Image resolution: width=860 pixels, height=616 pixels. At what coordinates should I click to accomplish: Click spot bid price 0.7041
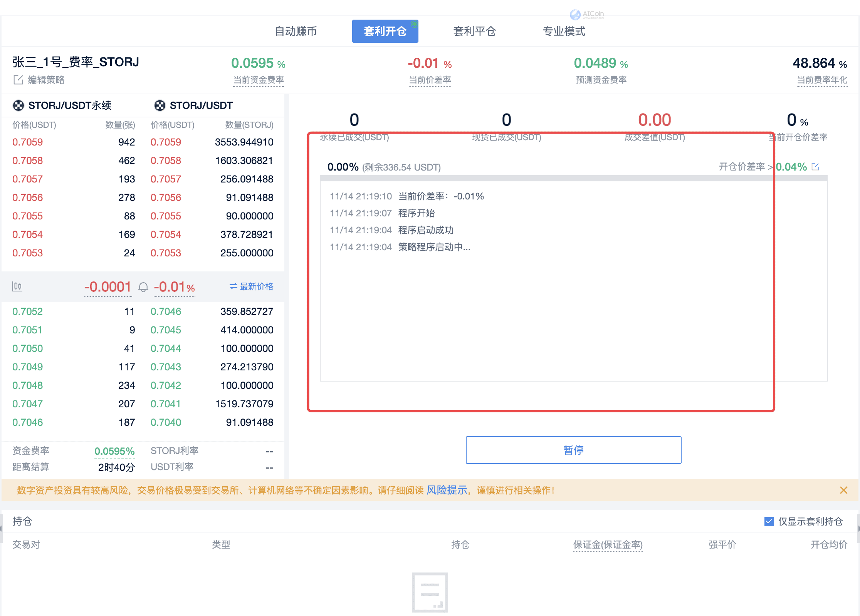click(x=166, y=404)
